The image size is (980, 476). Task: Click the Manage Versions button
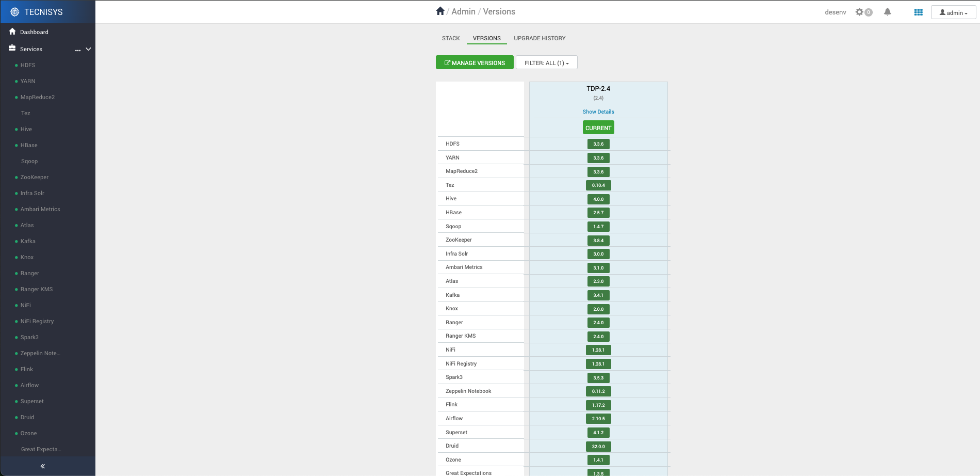475,62
